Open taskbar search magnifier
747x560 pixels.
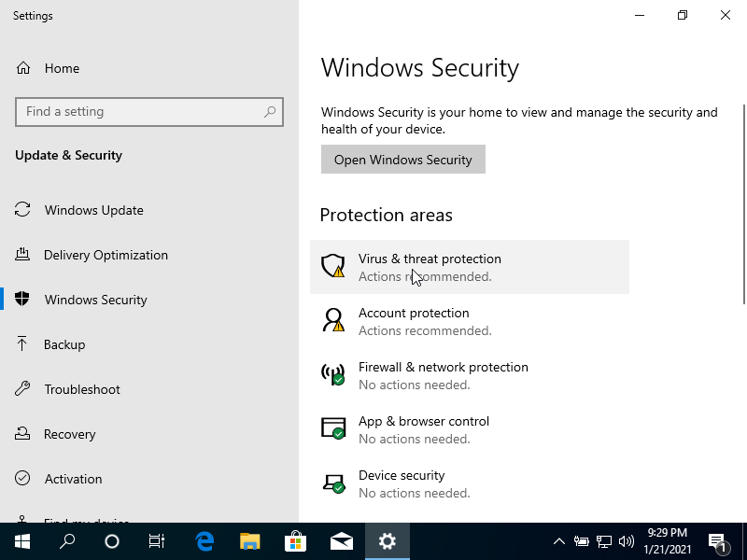coord(67,541)
